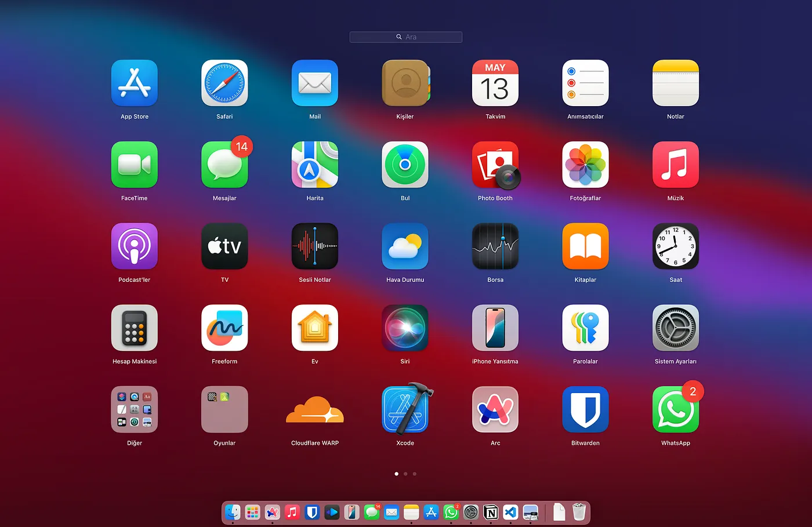Open Notion from the Dock
This screenshot has width=812, height=527.
pyautogui.click(x=491, y=512)
